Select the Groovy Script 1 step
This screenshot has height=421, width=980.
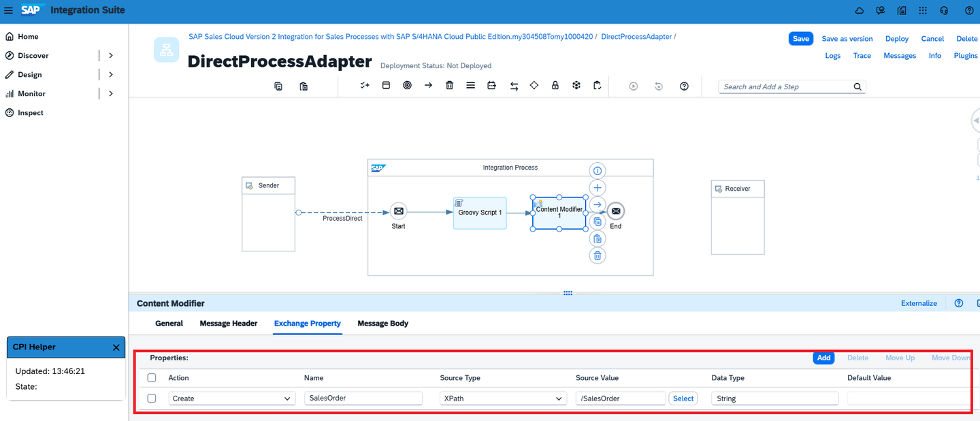point(480,213)
